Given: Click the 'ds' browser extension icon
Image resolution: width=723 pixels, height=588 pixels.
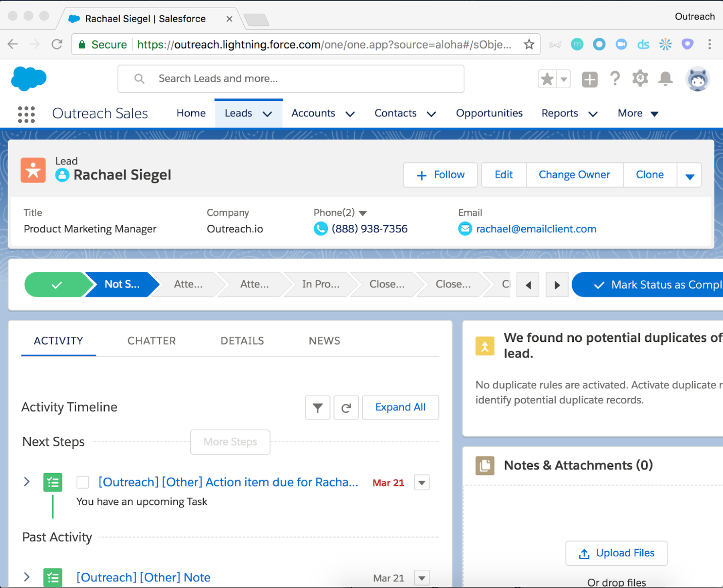Looking at the screenshot, I should [643, 44].
